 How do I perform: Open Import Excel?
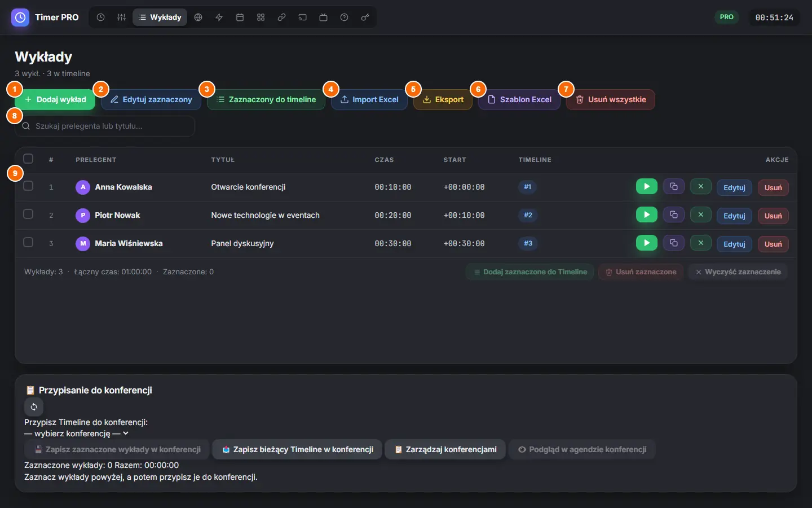[x=369, y=99]
